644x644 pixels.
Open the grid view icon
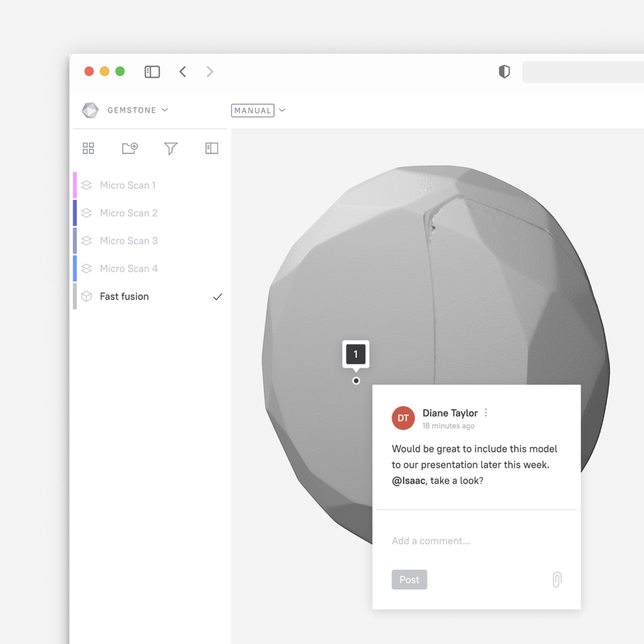click(x=88, y=149)
